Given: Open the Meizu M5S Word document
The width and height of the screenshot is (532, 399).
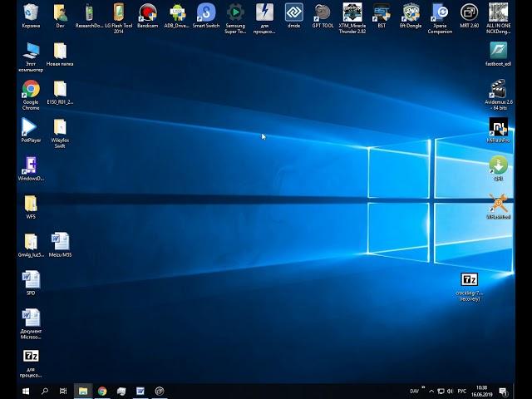Looking at the screenshot, I should (x=60, y=244).
